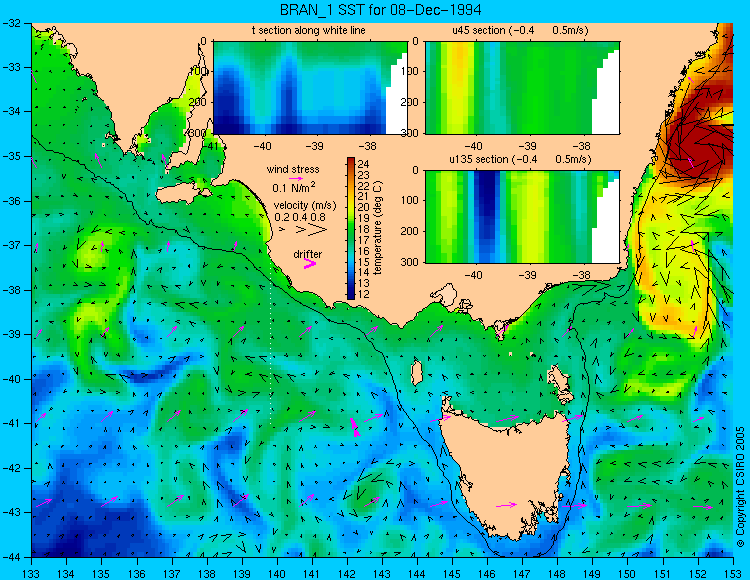Image resolution: width=750 pixels, height=580 pixels.
Task: Click longitude label '150' on bottom axis
Action: tap(627, 573)
